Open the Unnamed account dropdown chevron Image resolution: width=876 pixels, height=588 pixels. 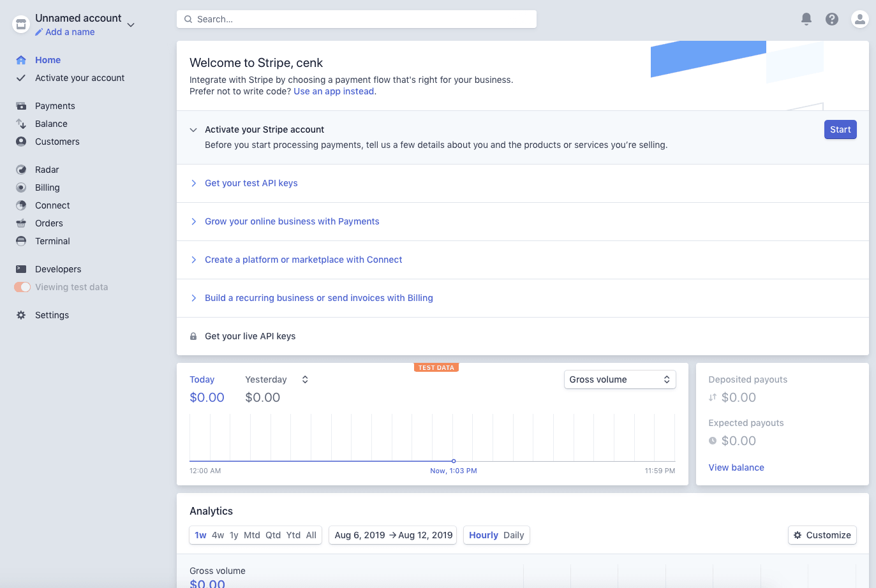[131, 25]
